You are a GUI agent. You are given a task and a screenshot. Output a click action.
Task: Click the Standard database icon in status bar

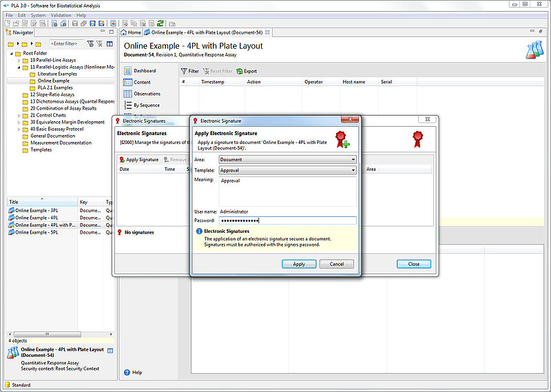click(x=8, y=384)
